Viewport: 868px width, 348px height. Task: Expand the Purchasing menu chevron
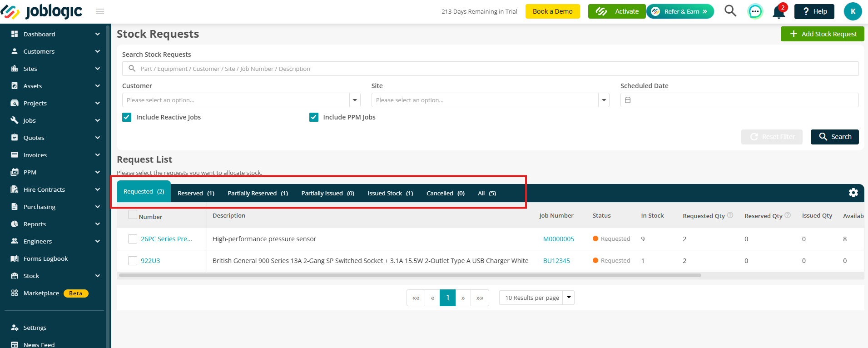(x=97, y=207)
